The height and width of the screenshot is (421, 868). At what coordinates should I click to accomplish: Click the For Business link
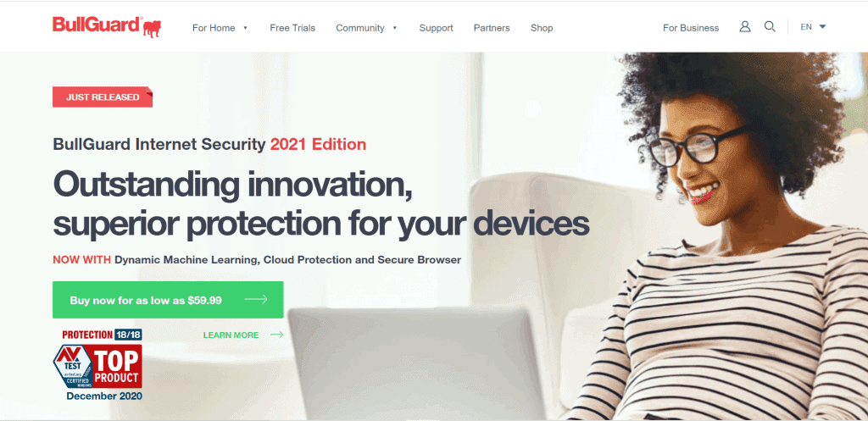click(691, 28)
